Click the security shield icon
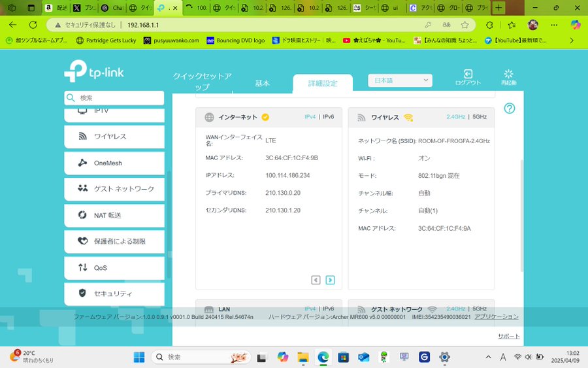The width and height of the screenshot is (588, 368). [x=82, y=293]
